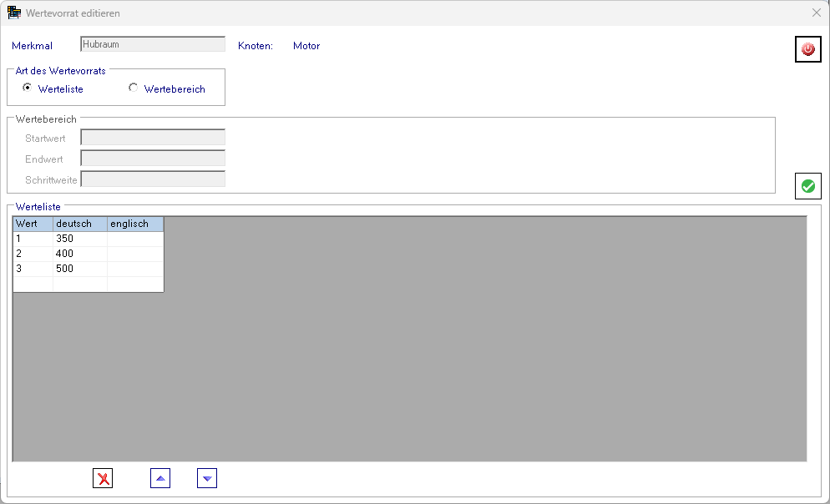Click the cell showing 500

pos(79,269)
